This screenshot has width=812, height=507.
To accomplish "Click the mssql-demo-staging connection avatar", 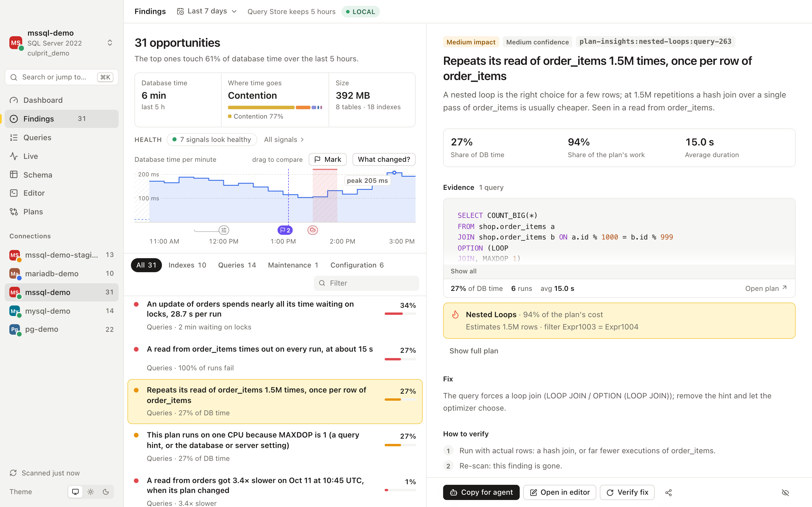I will 15,255.
